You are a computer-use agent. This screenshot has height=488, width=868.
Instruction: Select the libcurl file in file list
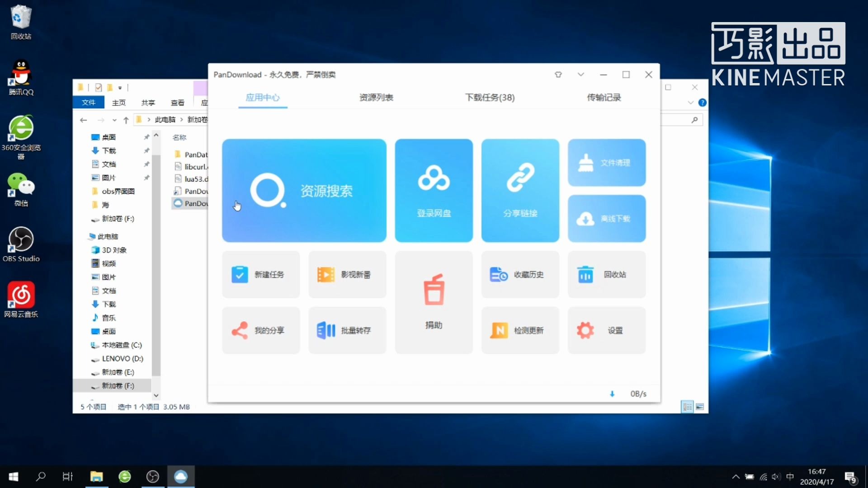(191, 167)
